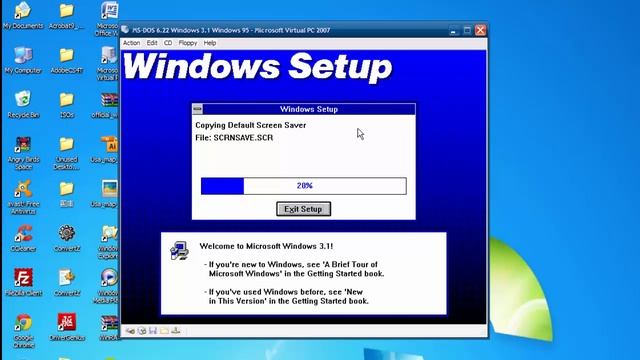This screenshot has width=640, height=360.
Task: Select avast! Free Antivirus shortcut
Action: click(23, 198)
